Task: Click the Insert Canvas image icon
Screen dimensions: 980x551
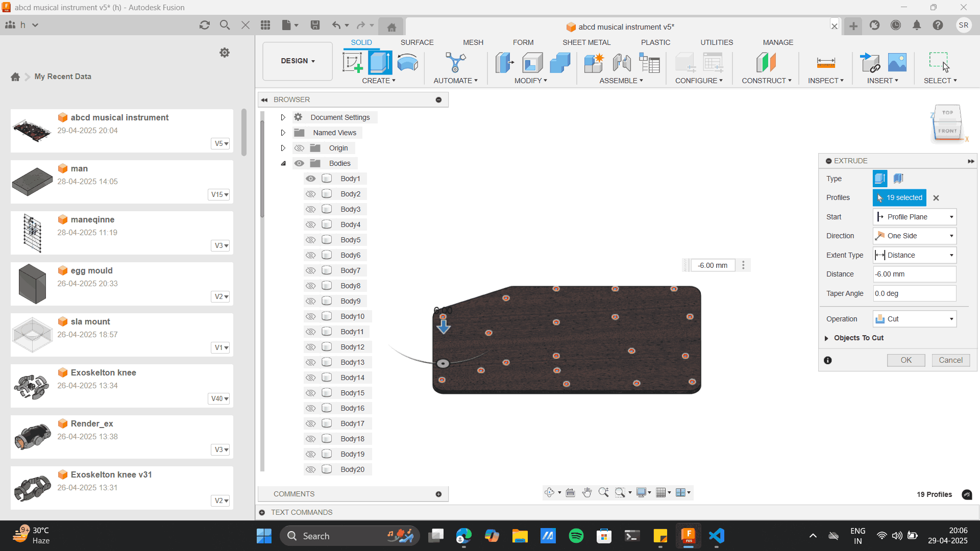Action: tap(897, 63)
